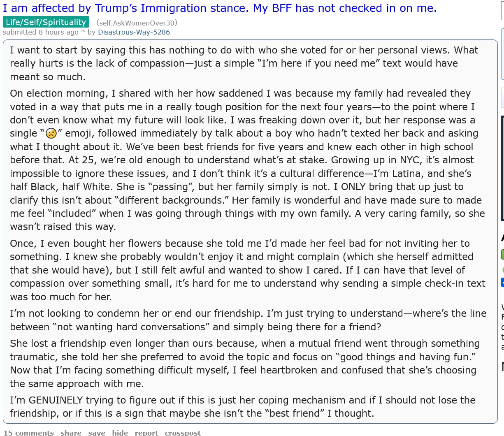Open the self.AskWomenOver30 domain link
The width and height of the screenshot is (504, 436).
pos(137,23)
